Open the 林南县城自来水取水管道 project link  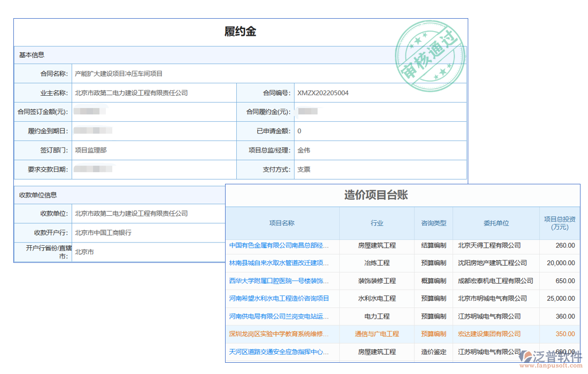point(279,263)
